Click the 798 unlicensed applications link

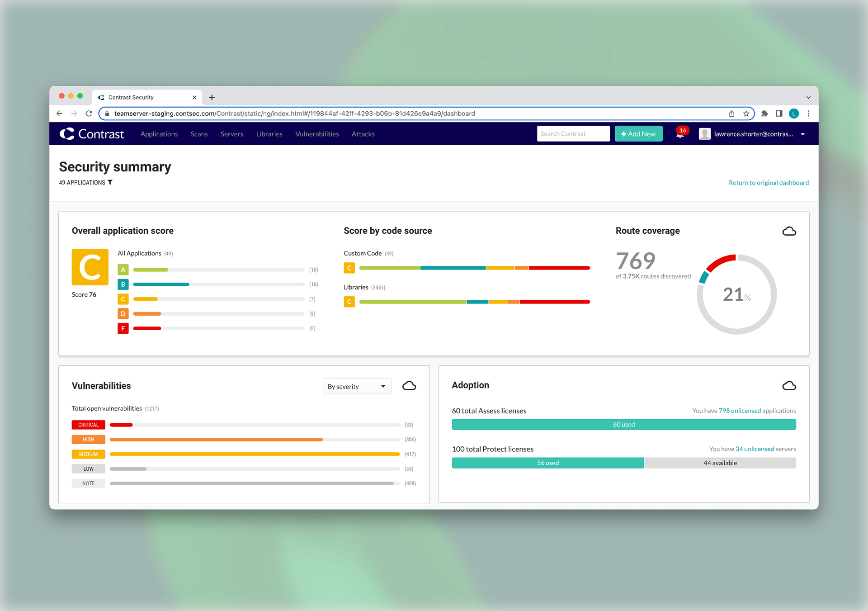(740, 411)
